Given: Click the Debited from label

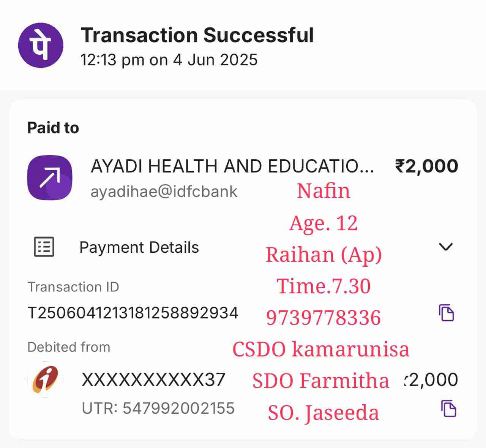Looking at the screenshot, I should (69, 347).
